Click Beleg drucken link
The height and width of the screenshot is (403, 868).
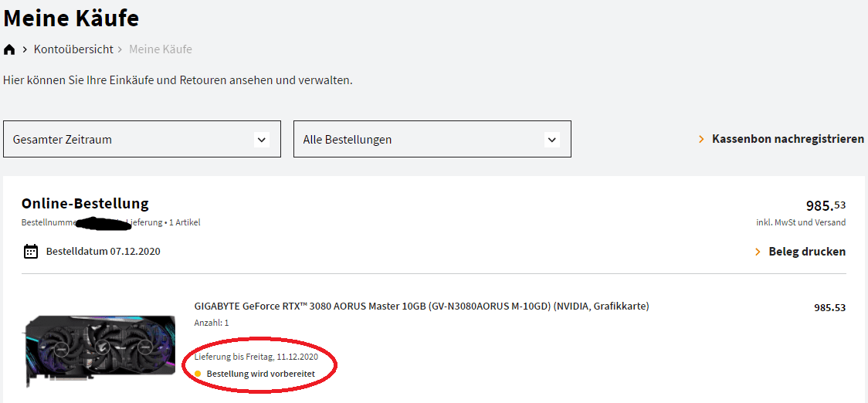point(807,252)
